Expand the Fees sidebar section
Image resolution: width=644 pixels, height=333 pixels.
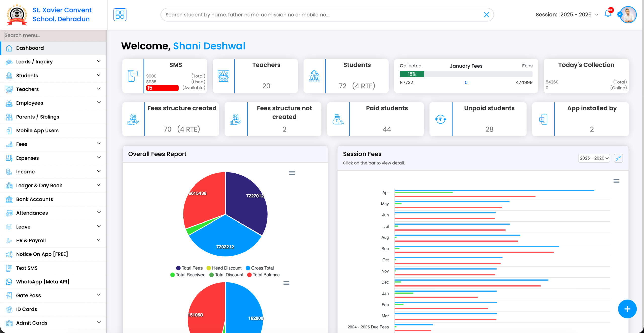98,144
